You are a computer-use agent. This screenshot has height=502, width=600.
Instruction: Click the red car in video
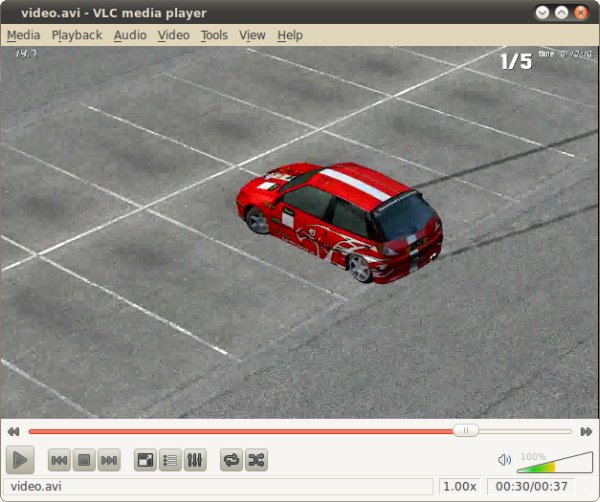pos(340,222)
